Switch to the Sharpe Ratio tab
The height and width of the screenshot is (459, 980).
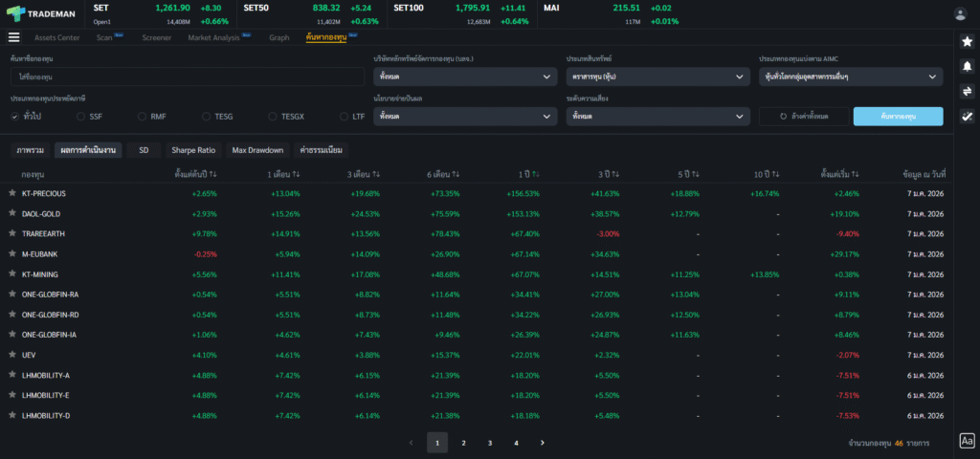tap(193, 150)
